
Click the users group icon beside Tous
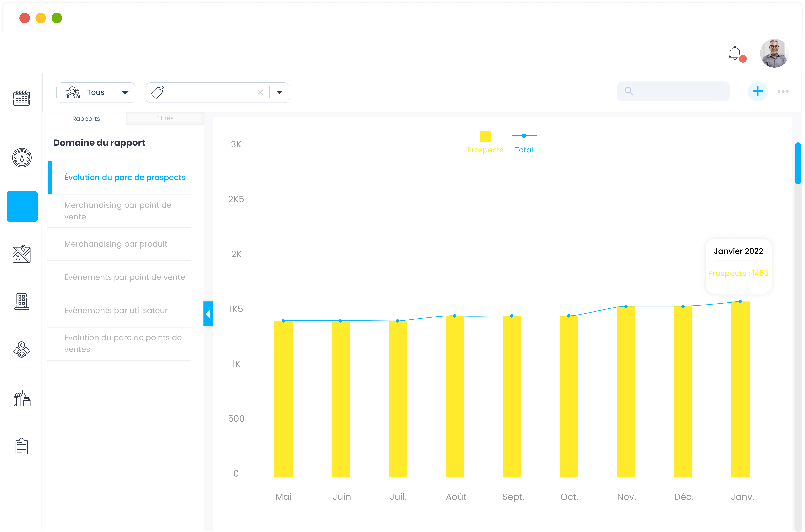(x=72, y=92)
